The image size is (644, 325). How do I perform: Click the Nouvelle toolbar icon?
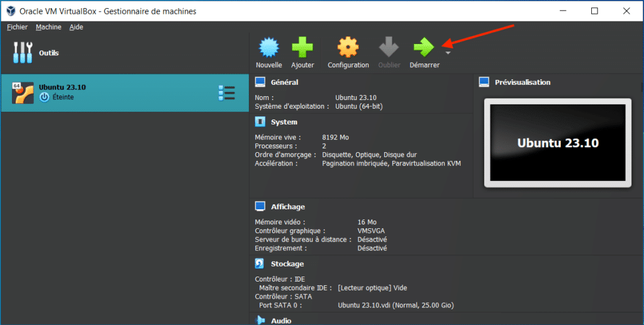269,47
